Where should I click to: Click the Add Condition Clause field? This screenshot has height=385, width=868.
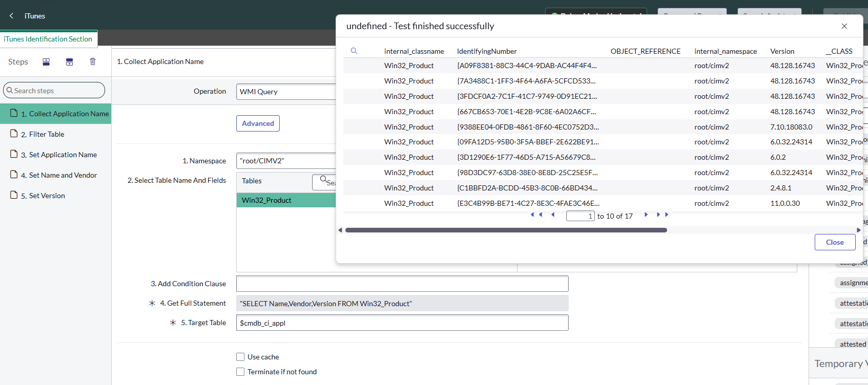point(402,284)
